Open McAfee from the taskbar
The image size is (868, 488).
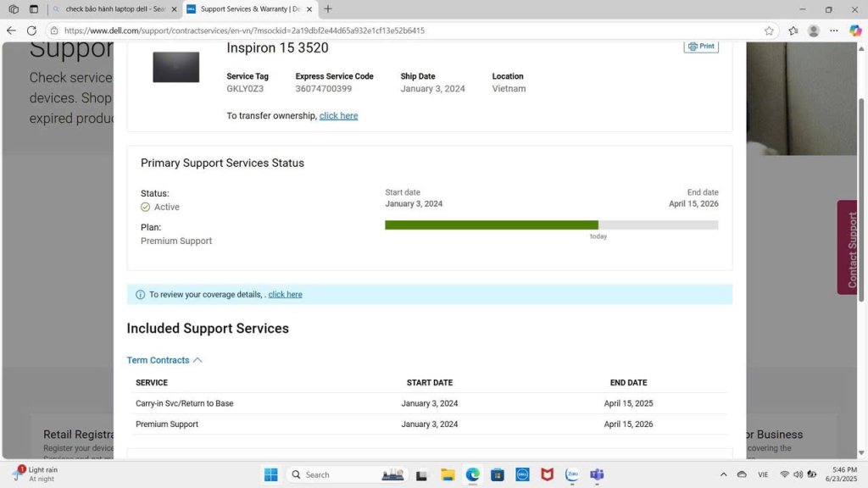547,474
